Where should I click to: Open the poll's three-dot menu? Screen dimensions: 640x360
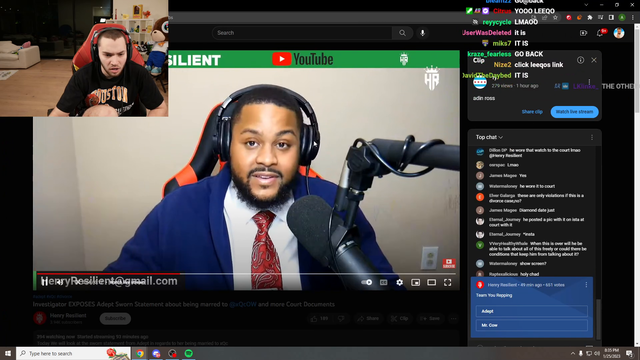pos(586,285)
